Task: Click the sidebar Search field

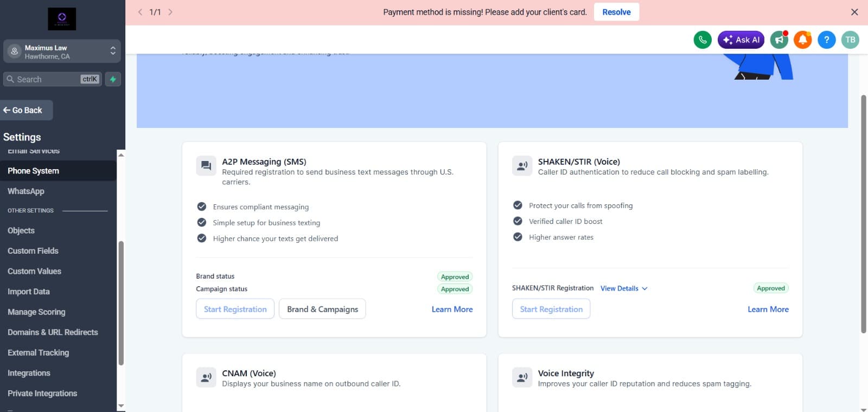Action: pyautogui.click(x=53, y=79)
